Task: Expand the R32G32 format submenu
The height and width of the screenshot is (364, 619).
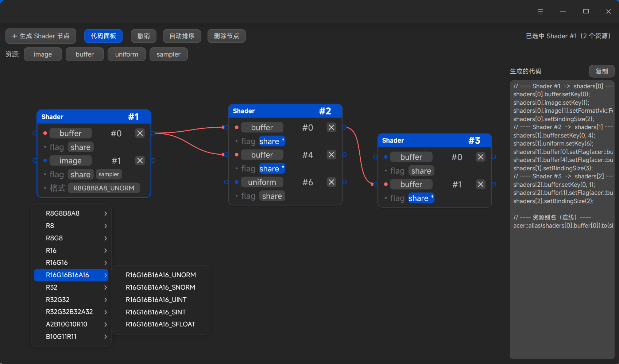Action: (x=71, y=300)
